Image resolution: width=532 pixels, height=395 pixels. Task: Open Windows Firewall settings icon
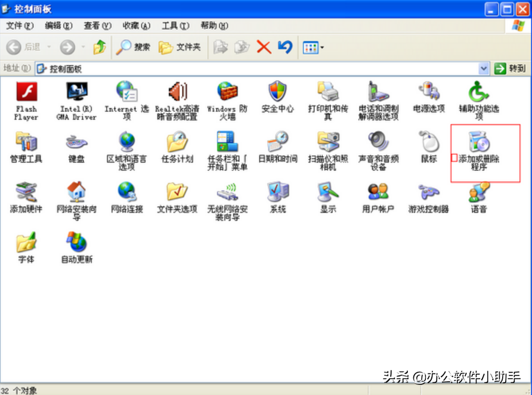(x=227, y=93)
